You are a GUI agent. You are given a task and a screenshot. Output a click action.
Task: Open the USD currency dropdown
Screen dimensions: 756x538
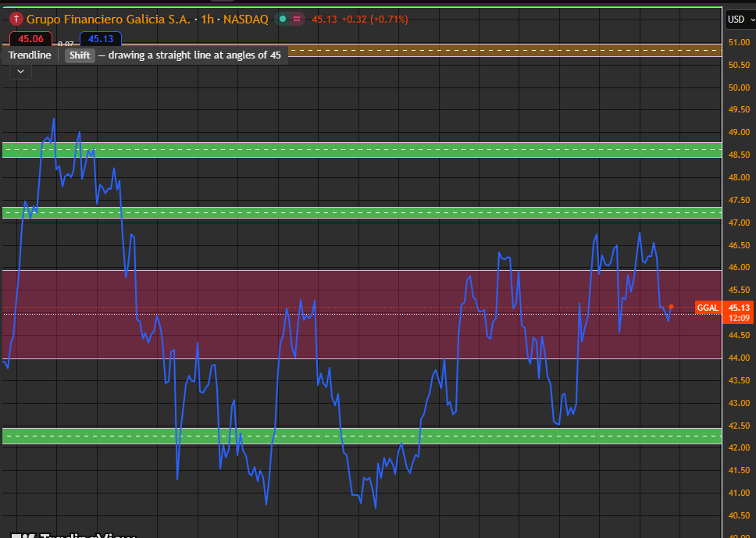(x=740, y=20)
